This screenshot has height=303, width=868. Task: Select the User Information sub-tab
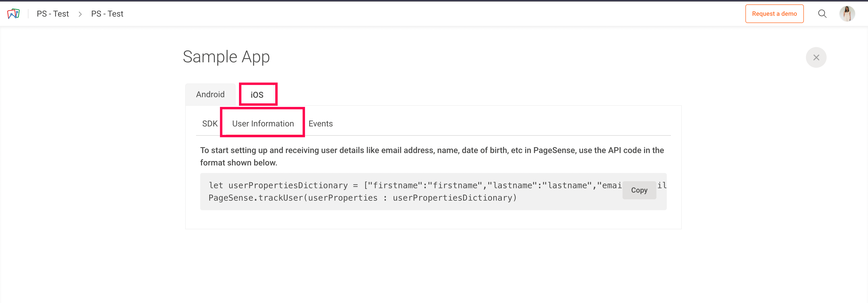[x=263, y=124]
